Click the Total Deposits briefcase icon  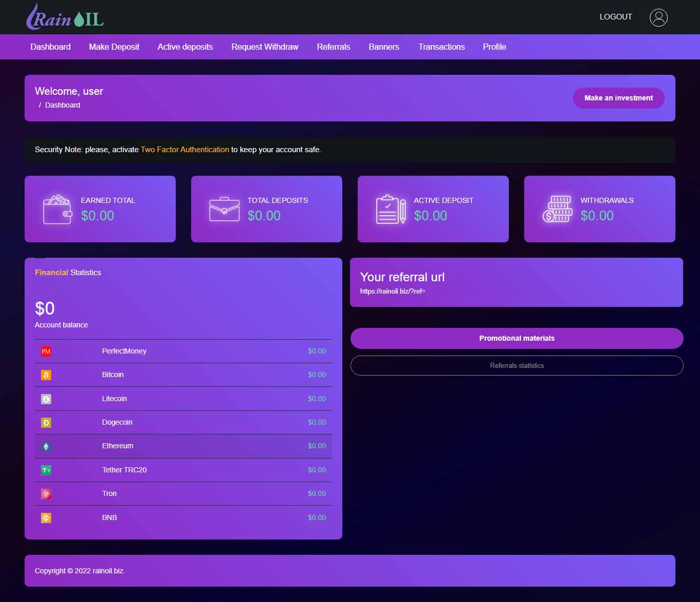pos(224,209)
